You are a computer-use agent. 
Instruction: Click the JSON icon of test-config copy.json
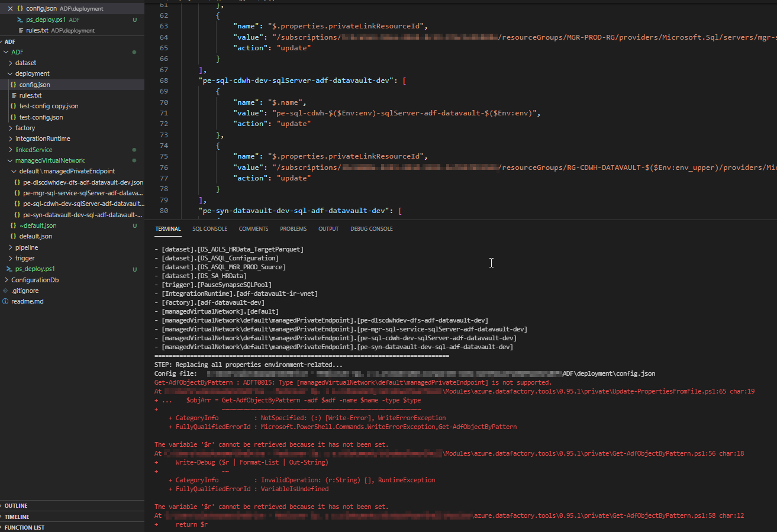(13, 106)
